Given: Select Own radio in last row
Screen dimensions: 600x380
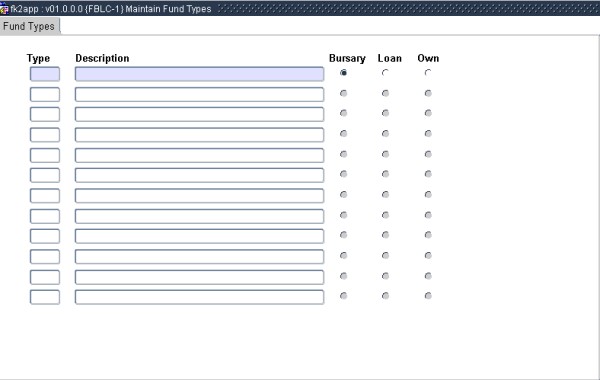Looking at the screenshot, I should 428,296.
